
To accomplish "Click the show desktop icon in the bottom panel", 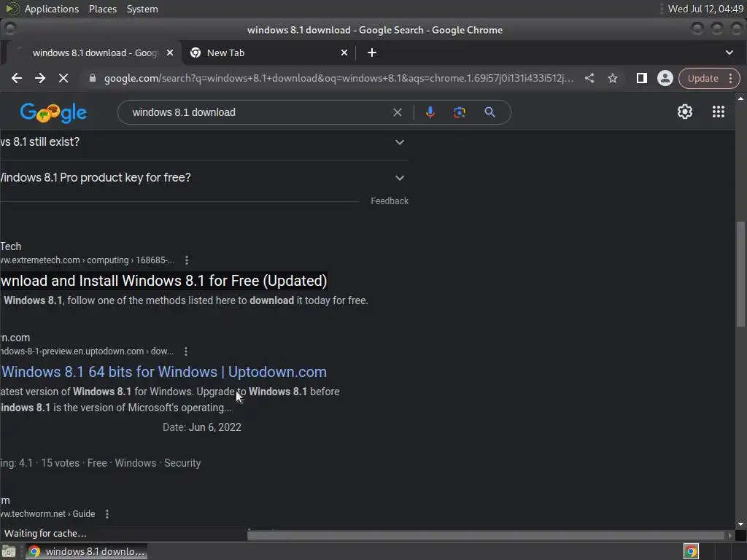I will (9, 551).
